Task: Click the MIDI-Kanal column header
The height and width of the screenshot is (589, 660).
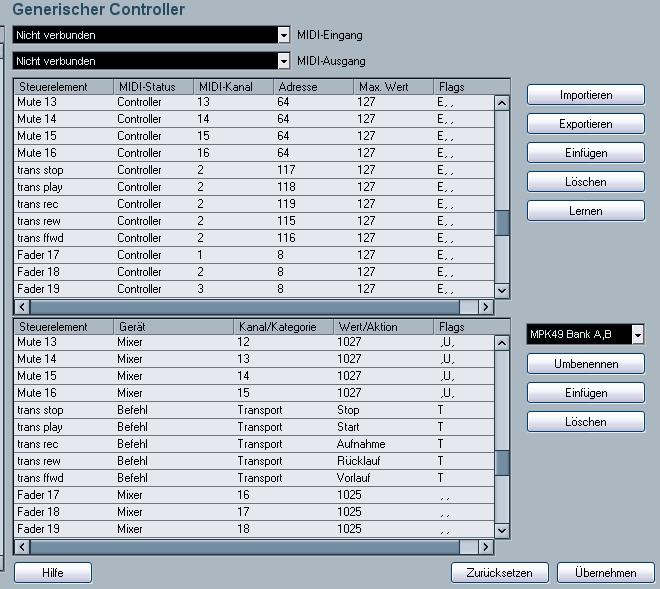Action: pyautogui.click(x=234, y=87)
